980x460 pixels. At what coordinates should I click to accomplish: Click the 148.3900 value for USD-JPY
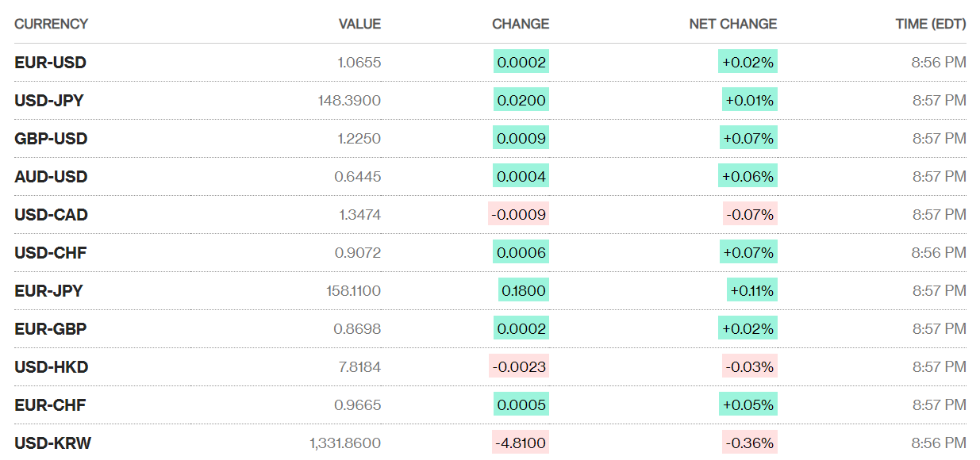[348, 101]
